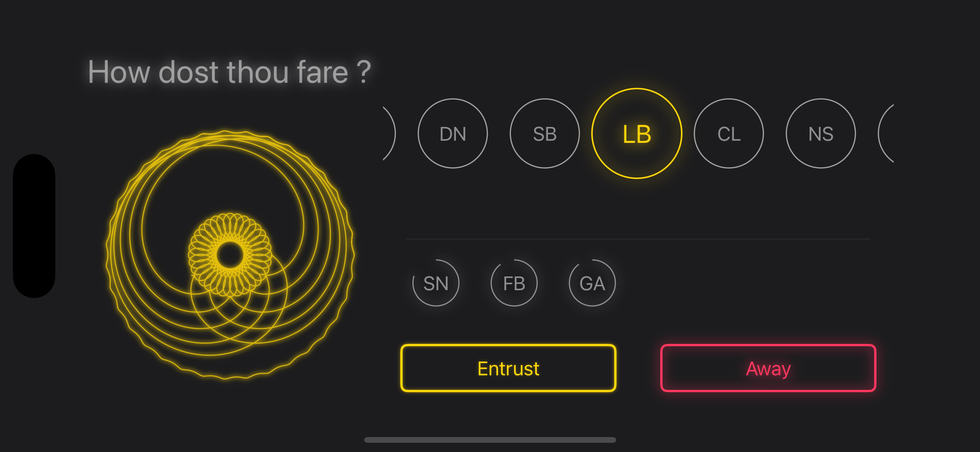Click the thin divider line above SN

click(638, 239)
